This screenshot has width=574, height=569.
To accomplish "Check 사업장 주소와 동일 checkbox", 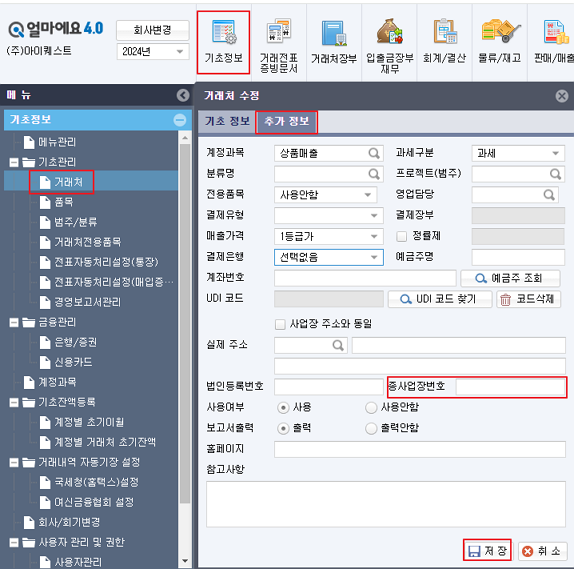I will [x=280, y=324].
